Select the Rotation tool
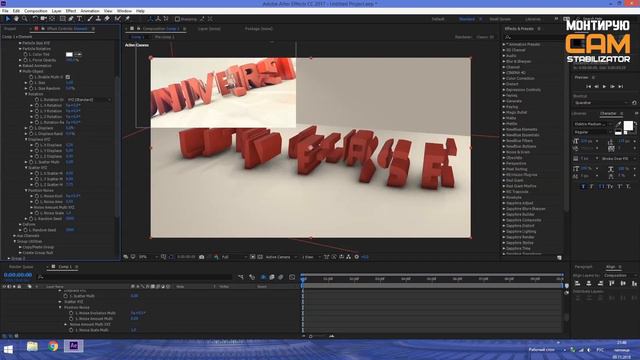The width and height of the screenshot is (640, 360). (x=35, y=19)
